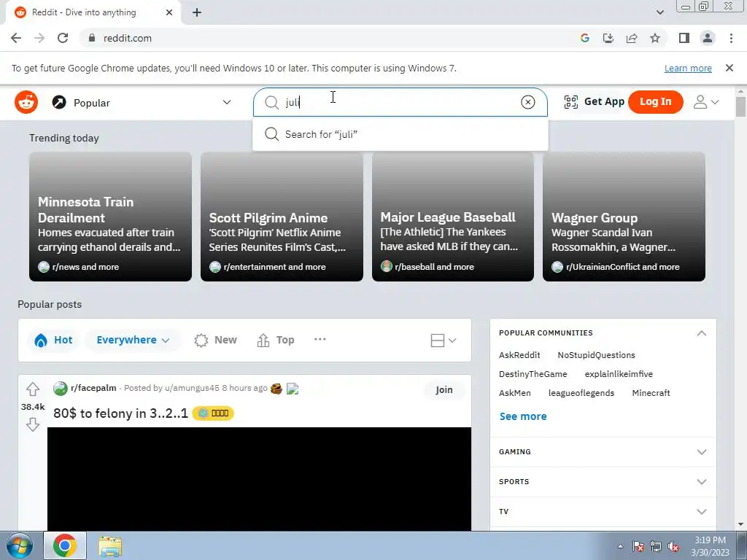Click the Get App QR icon
This screenshot has height=560, width=747.
(570, 102)
